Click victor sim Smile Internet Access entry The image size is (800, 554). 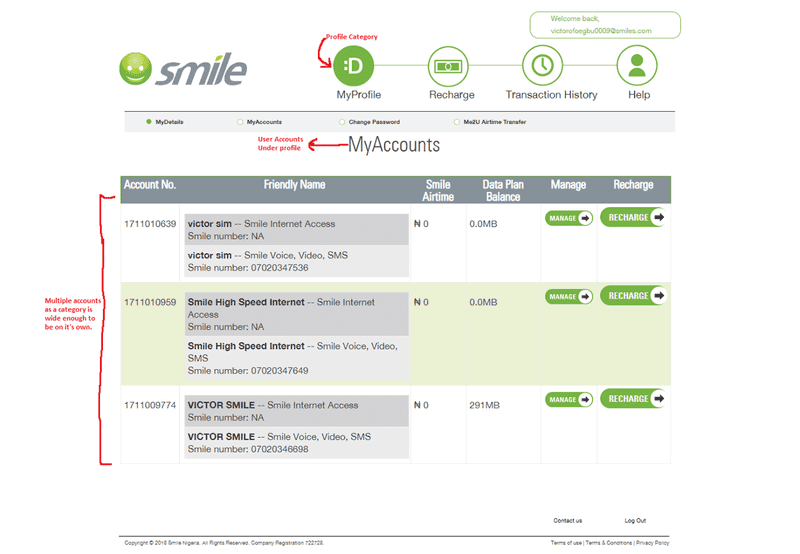point(296,230)
